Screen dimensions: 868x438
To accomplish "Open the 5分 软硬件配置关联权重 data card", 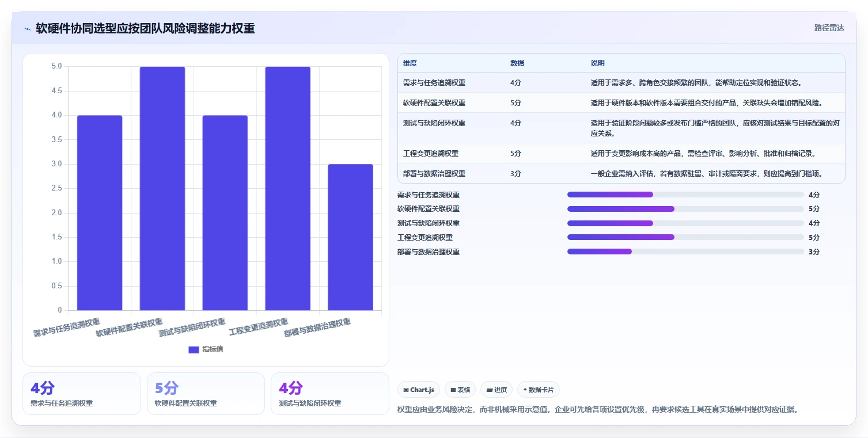I will (x=206, y=394).
